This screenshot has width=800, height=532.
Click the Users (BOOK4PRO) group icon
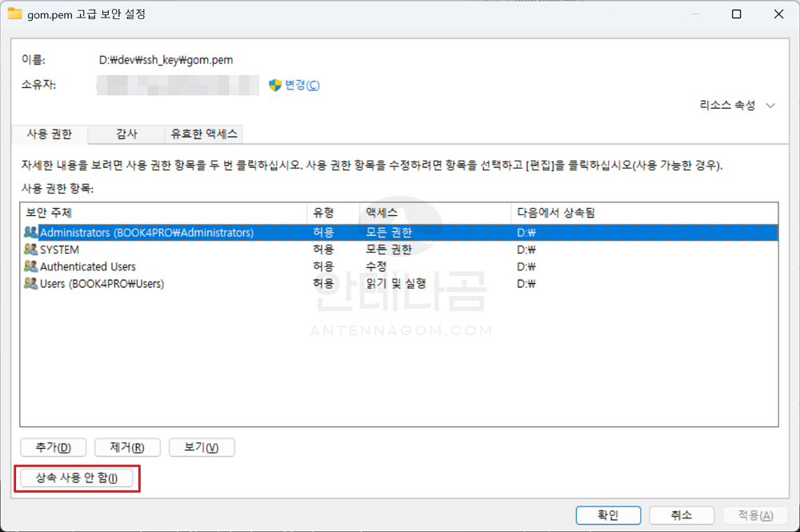(x=31, y=284)
